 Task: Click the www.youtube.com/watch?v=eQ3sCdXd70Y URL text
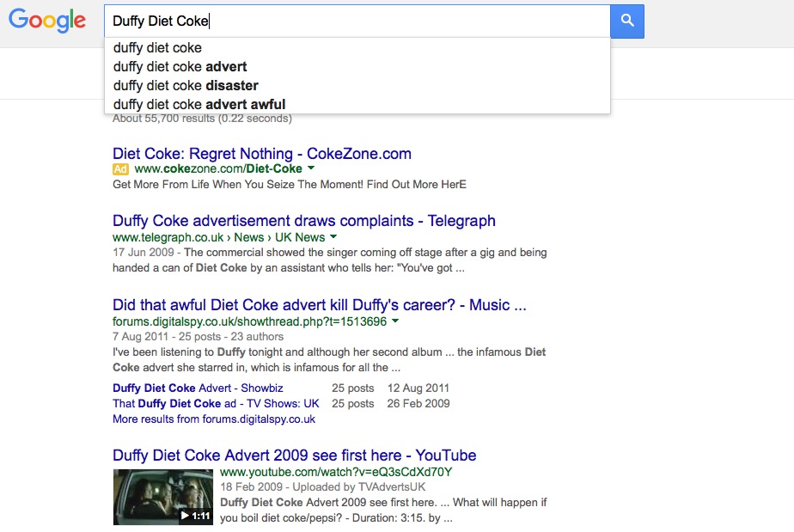336,472
